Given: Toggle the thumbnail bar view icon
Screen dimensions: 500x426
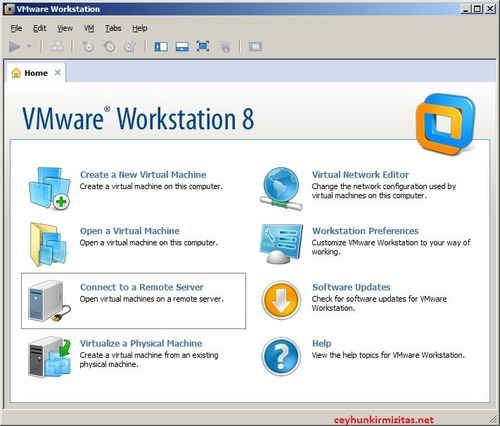Looking at the screenshot, I should click(182, 46).
